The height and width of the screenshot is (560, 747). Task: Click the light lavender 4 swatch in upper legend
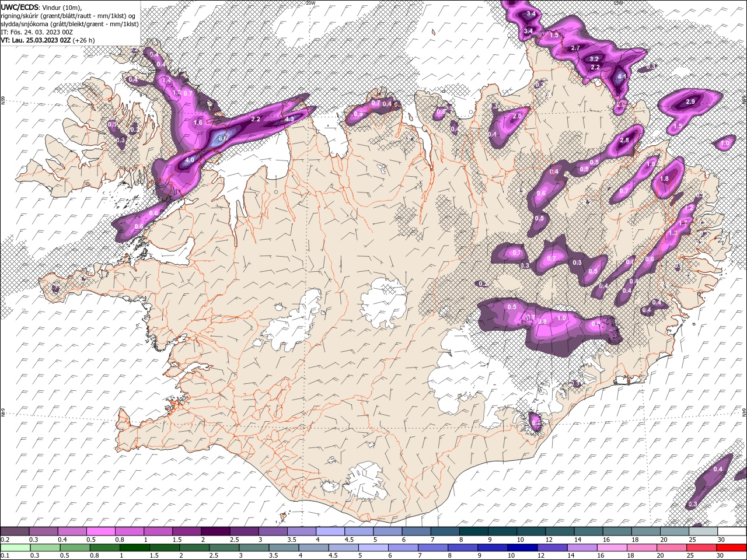(330, 531)
